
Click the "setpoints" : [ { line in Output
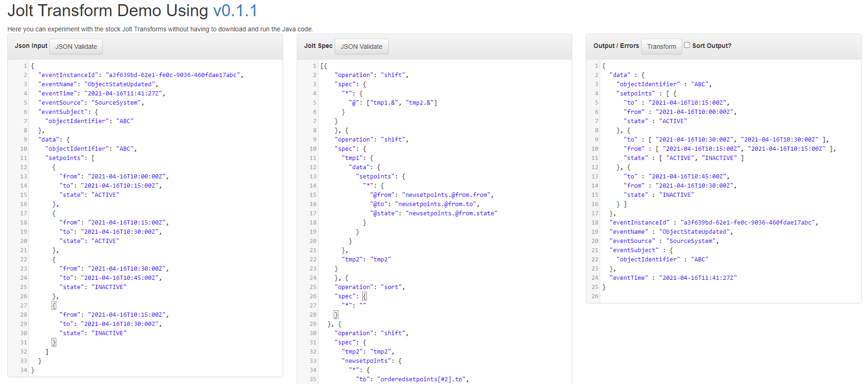click(x=646, y=93)
